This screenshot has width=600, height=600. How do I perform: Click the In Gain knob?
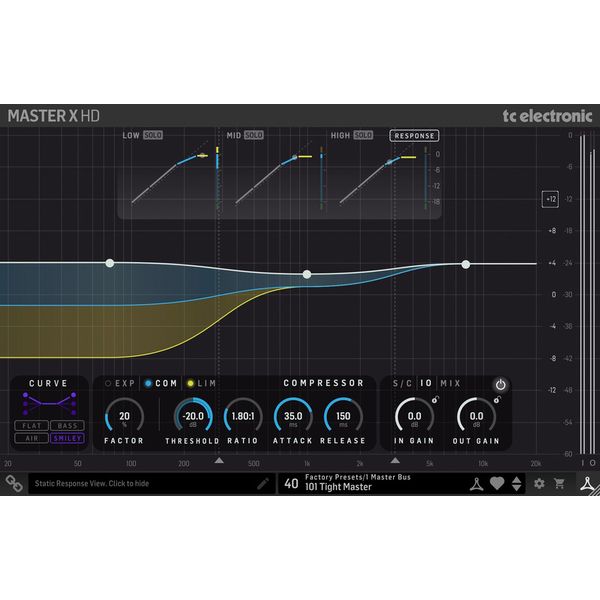(x=414, y=417)
